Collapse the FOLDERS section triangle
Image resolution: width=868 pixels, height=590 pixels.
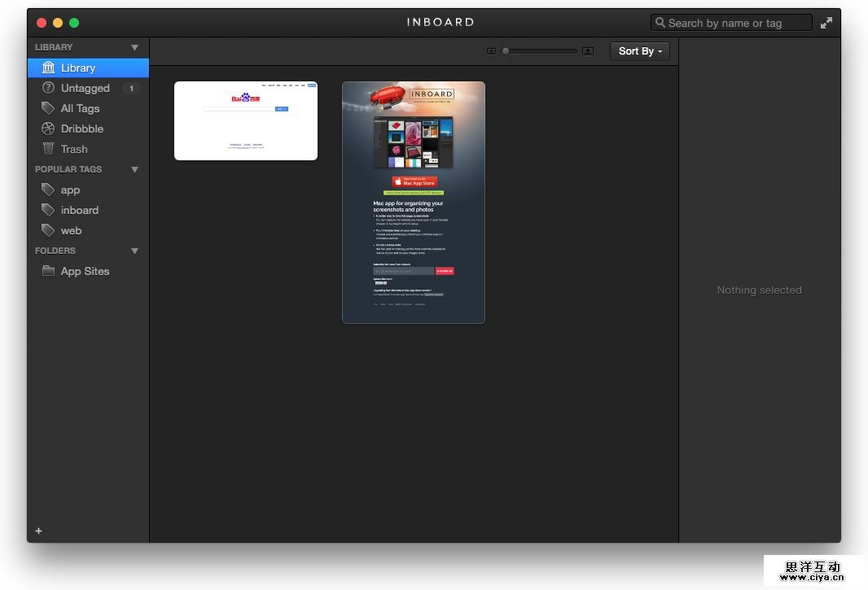coord(135,251)
